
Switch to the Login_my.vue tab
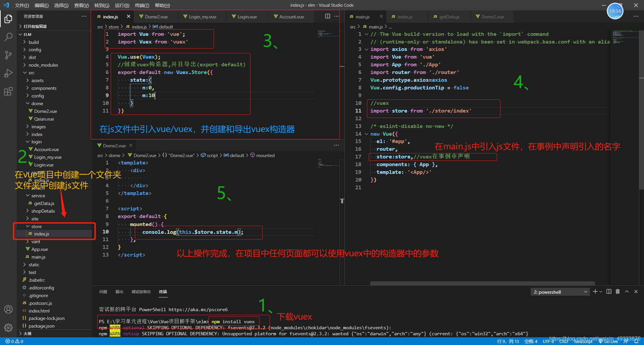[x=202, y=17]
